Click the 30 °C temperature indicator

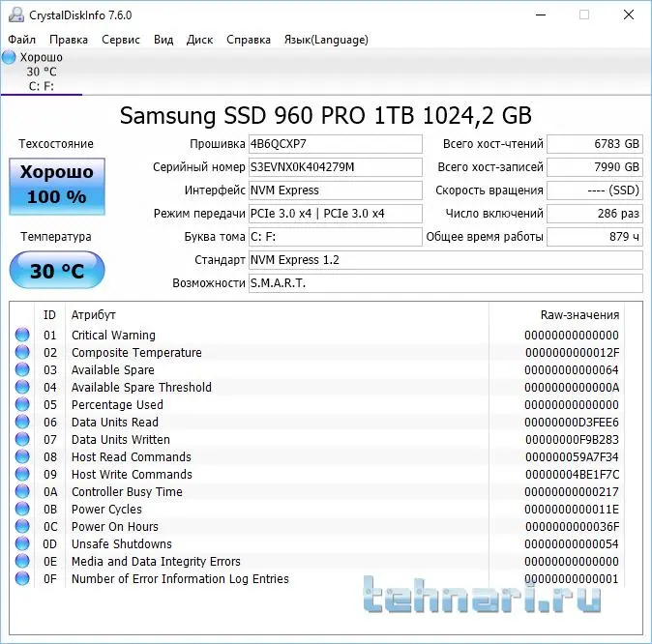click(57, 270)
